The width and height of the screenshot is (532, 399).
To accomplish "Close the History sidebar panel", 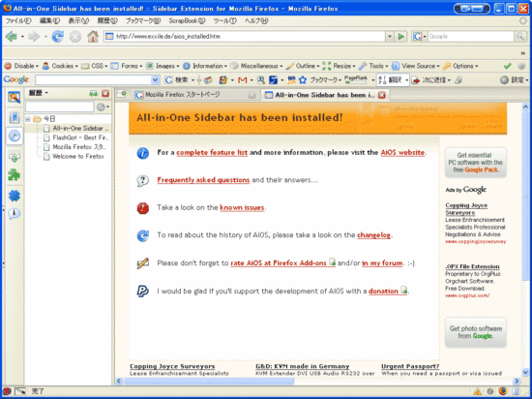I will [105, 93].
